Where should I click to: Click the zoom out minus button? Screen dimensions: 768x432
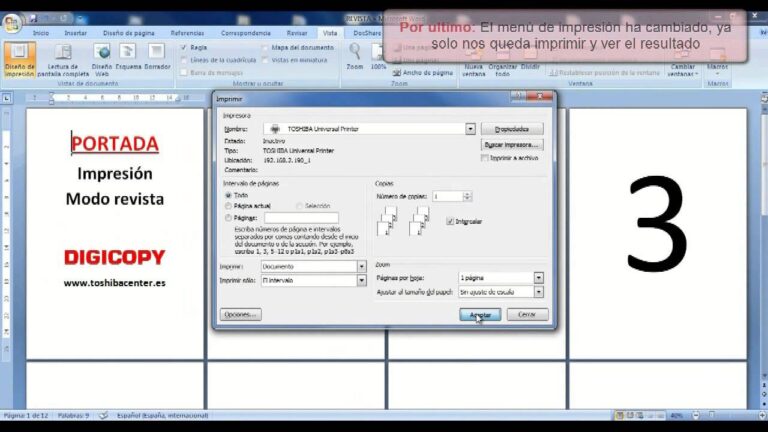pos(696,415)
